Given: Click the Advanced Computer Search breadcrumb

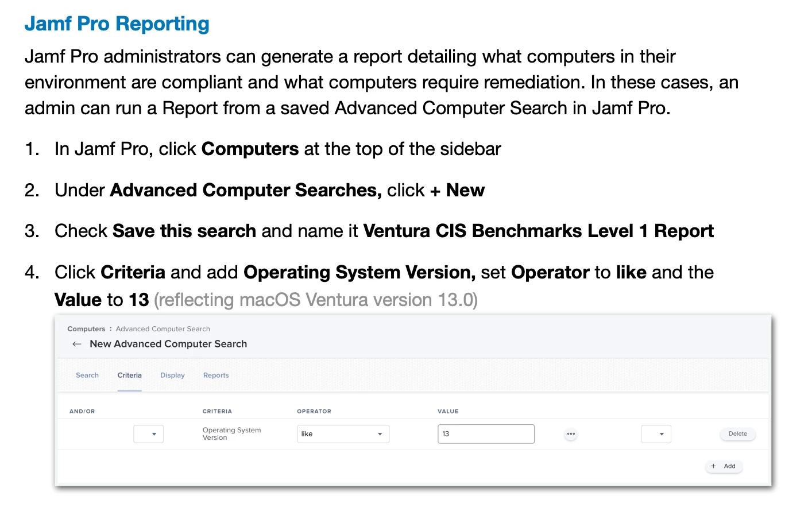Looking at the screenshot, I should 163,329.
